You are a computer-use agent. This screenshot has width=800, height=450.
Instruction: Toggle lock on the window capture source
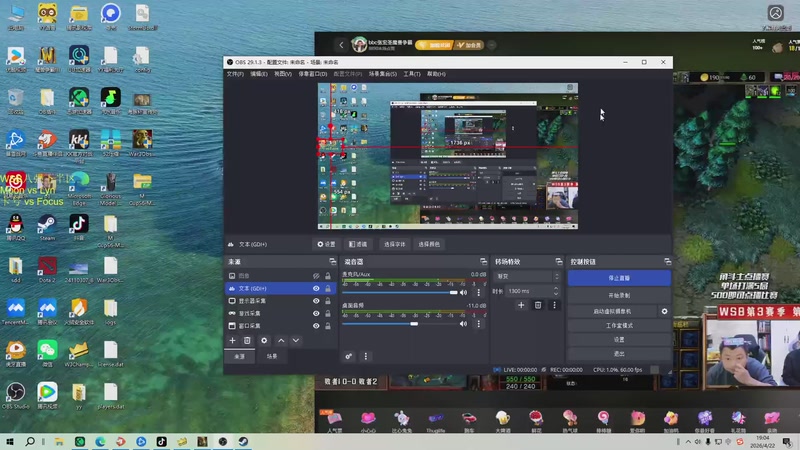pos(328,326)
